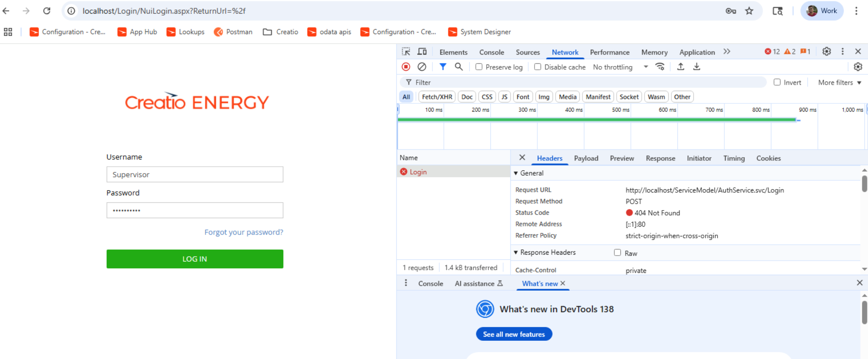868x359 pixels.
Task: Select the Login request row
Action: point(453,172)
